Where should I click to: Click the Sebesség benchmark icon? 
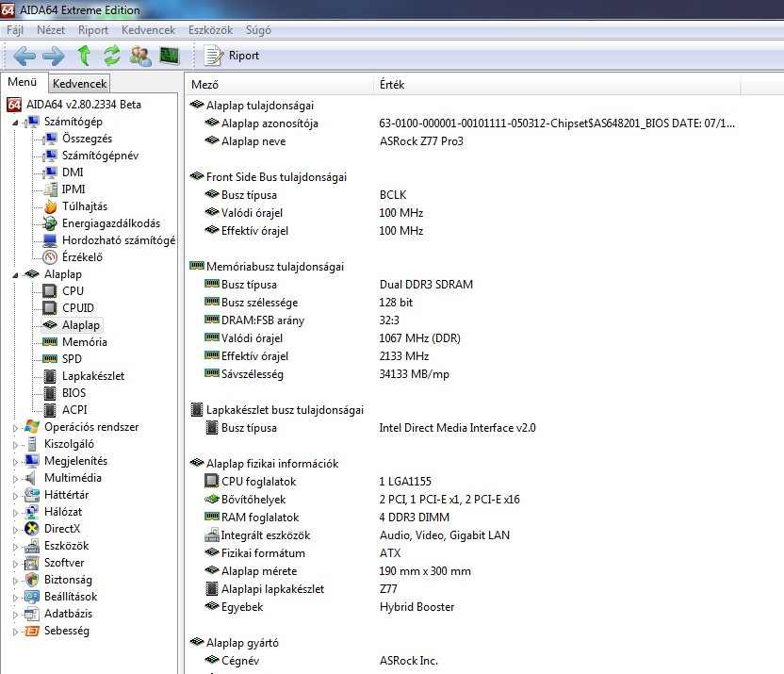[x=32, y=631]
